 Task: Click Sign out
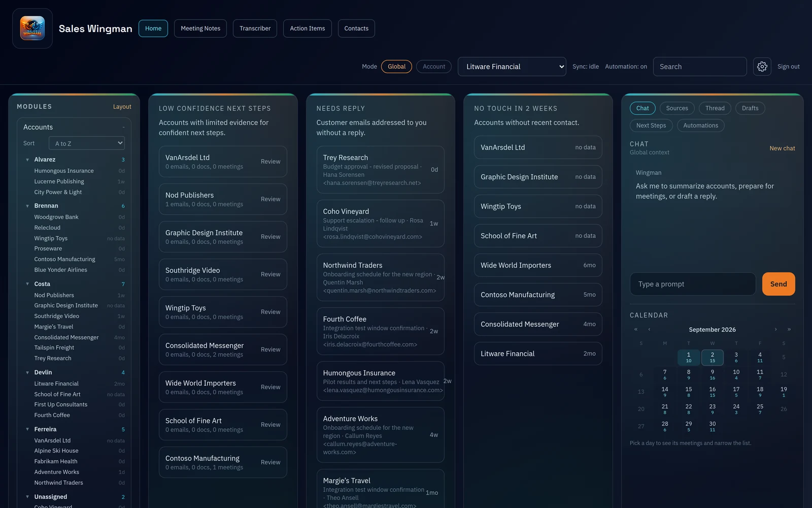pyautogui.click(x=788, y=67)
